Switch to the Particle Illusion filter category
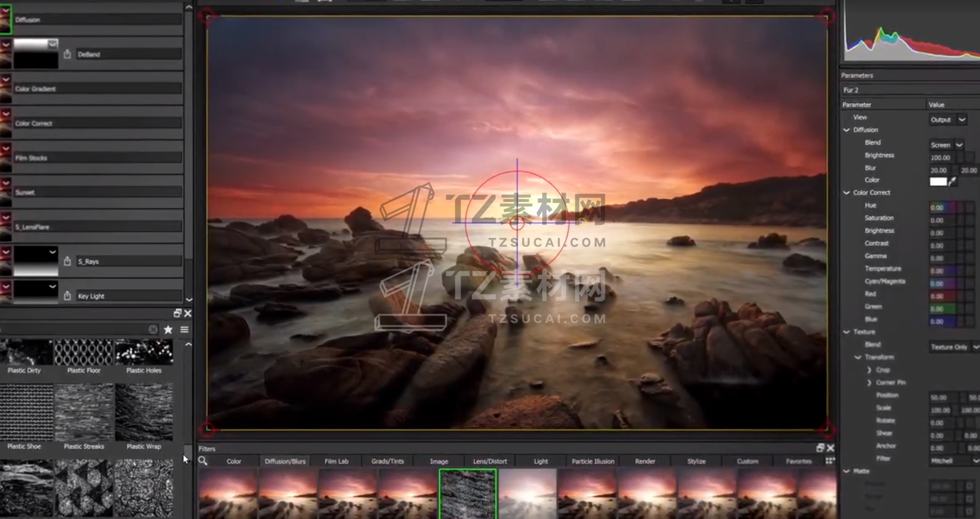Image resolution: width=980 pixels, height=519 pixels. click(593, 461)
